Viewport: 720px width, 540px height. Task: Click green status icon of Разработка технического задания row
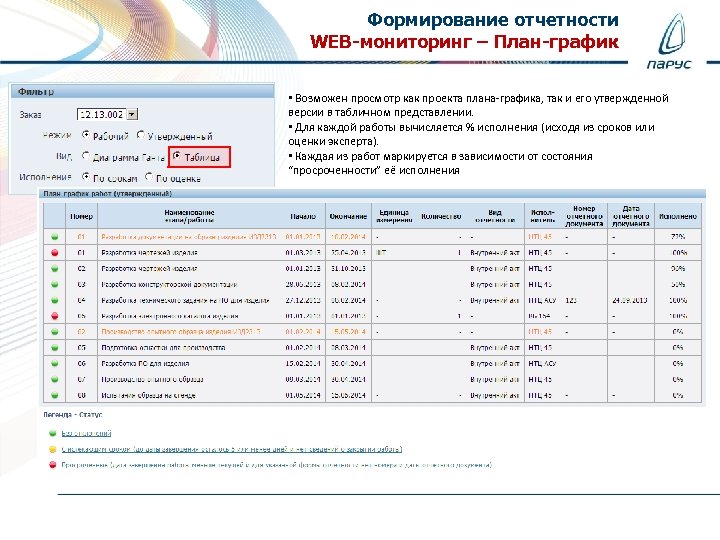pos(55,300)
